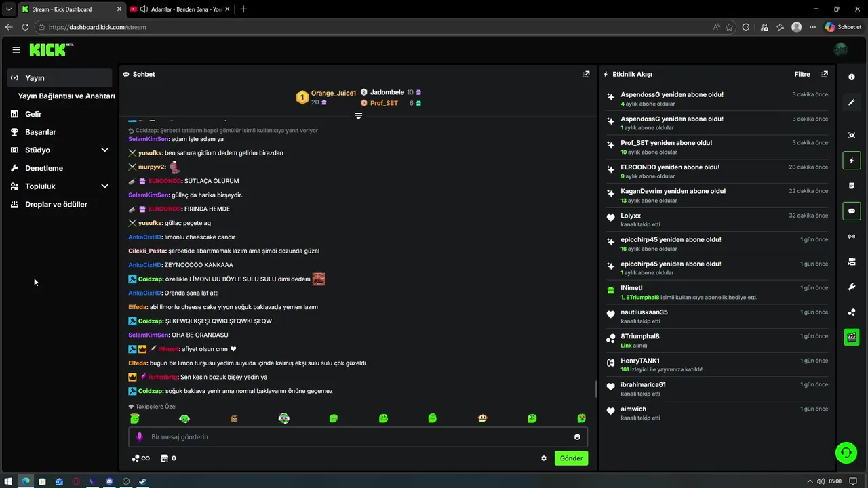Image resolution: width=868 pixels, height=488 pixels.
Task: Click the camera icon in right sidebar
Action: (x=852, y=262)
